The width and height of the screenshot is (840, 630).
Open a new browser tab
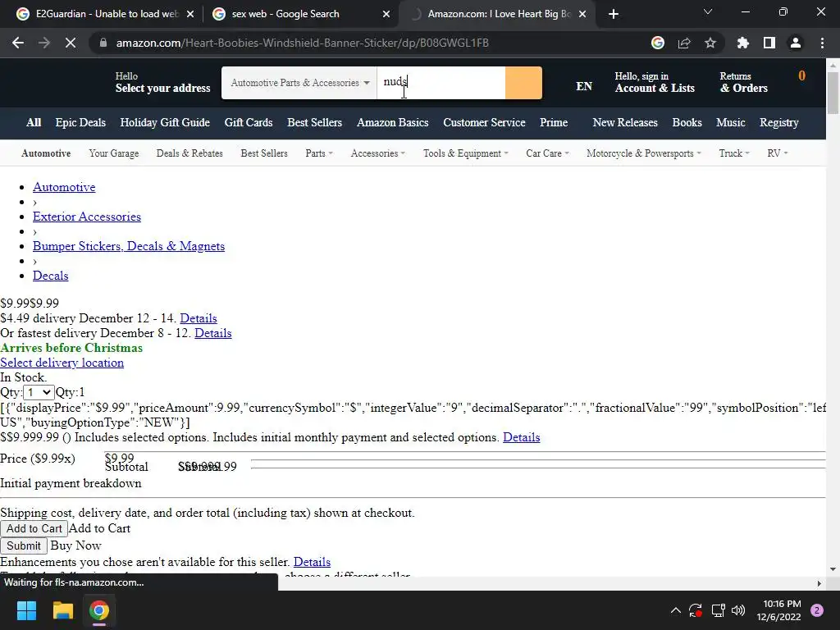(614, 14)
